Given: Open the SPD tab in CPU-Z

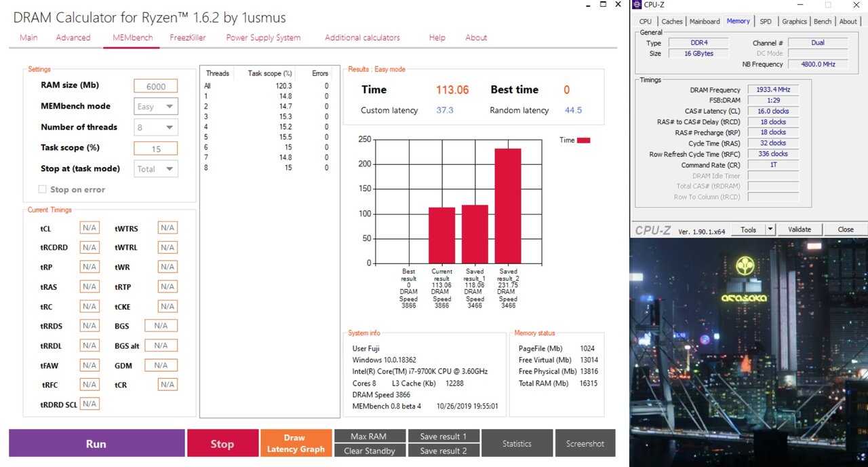Looking at the screenshot, I should tap(766, 21).
